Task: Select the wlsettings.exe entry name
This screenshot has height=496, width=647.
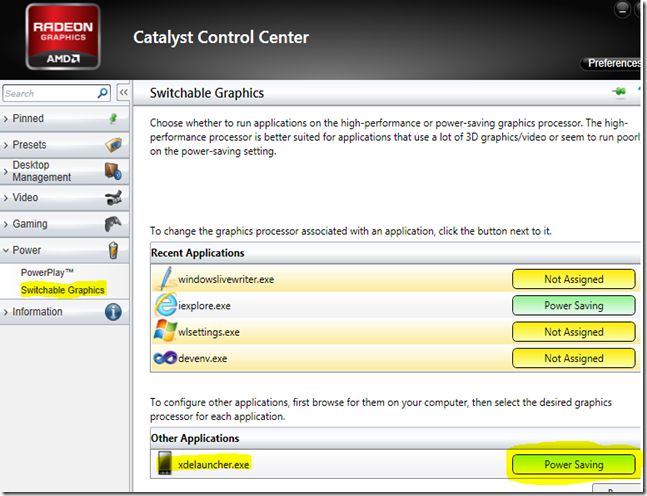Action: pos(208,332)
